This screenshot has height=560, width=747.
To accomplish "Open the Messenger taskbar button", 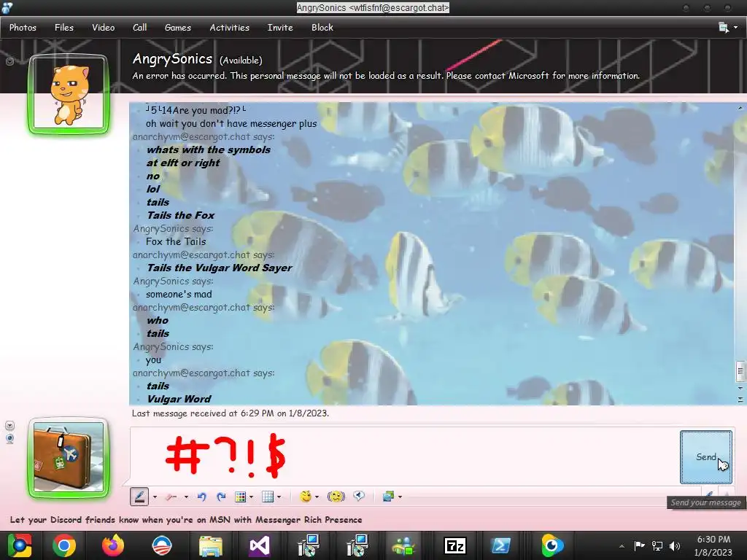I will pyautogui.click(x=404, y=545).
